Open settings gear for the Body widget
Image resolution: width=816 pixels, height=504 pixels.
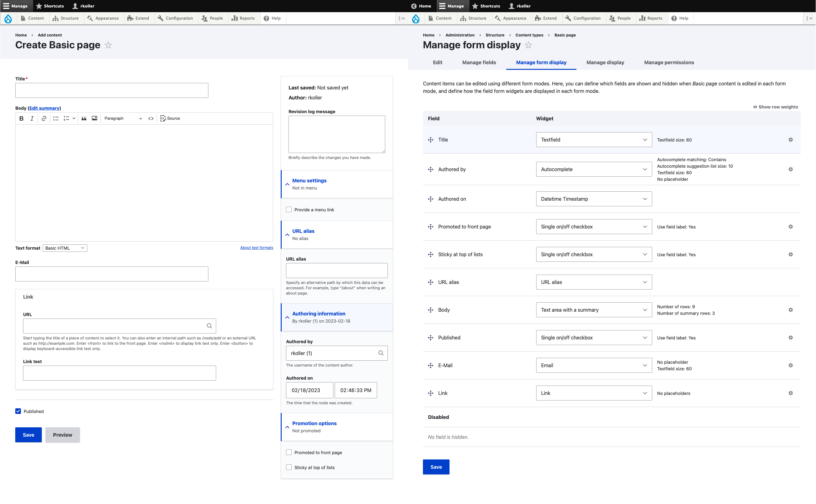point(790,310)
